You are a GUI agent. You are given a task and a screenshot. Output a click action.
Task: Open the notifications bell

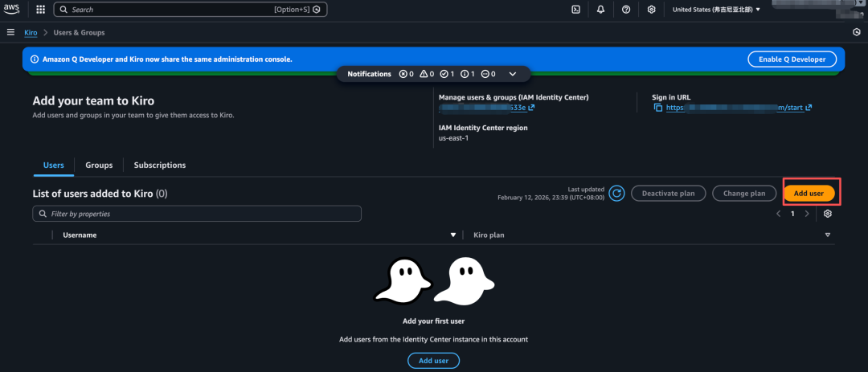600,10
